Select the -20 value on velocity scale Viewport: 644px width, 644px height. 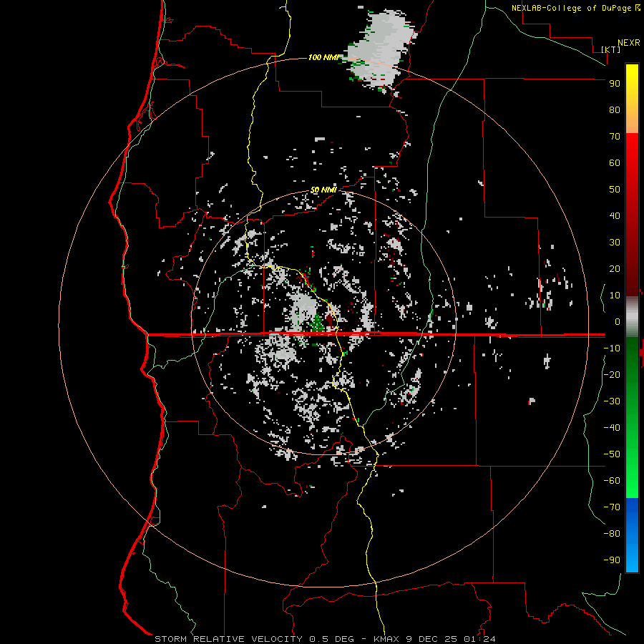point(612,374)
